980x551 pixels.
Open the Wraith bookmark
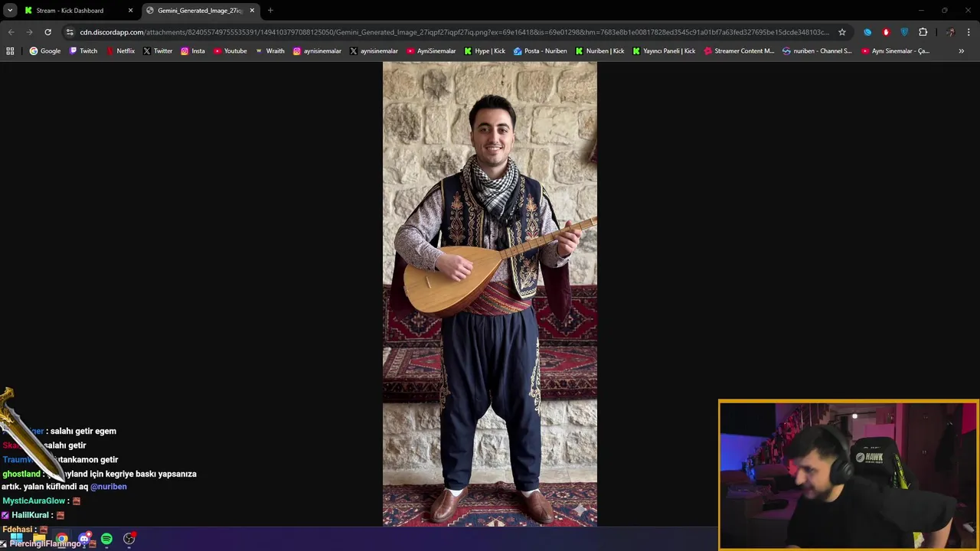click(x=269, y=51)
